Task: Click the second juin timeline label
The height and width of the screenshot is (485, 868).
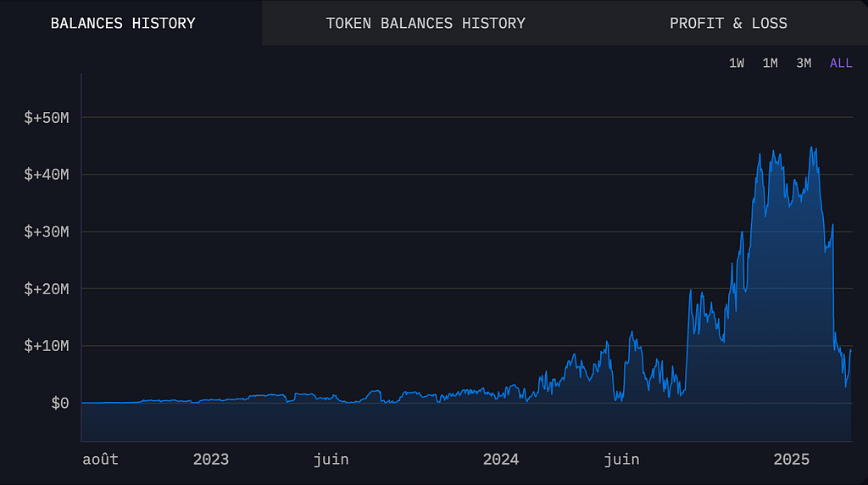Action: (x=621, y=460)
